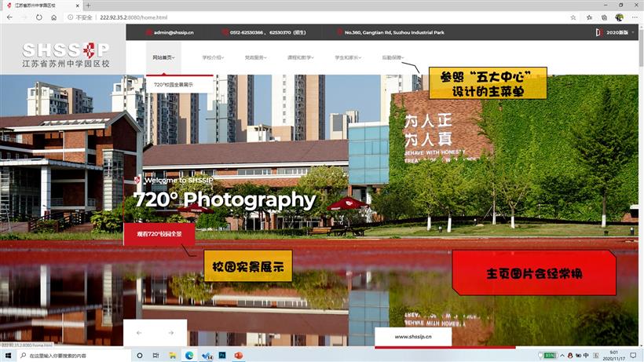Expand the 2020 version dropdown in header
The image size is (644, 362).
(615, 32)
